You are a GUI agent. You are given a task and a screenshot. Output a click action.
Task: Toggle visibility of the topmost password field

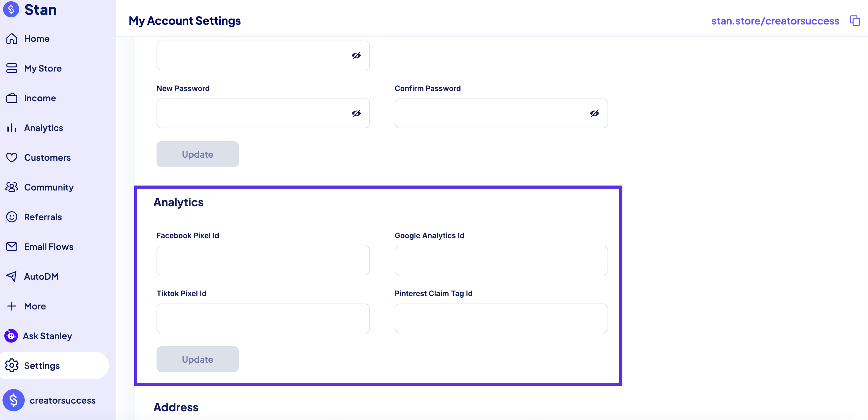coord(356,55)
